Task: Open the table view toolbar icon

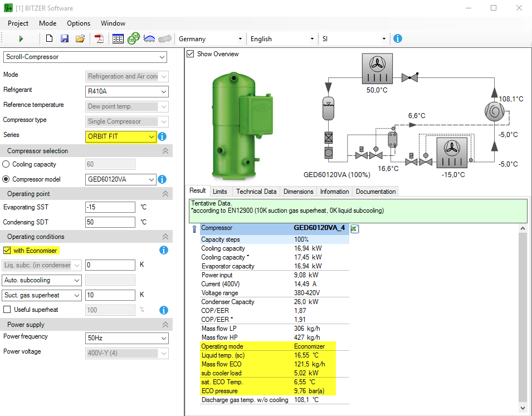Action: tap(118, 39)
